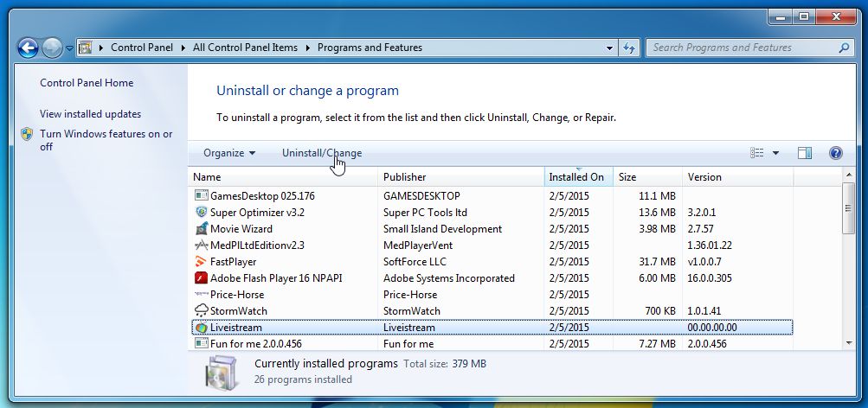Click the Back navigation arrow
The image size is (868, 408).
(27, 48)
